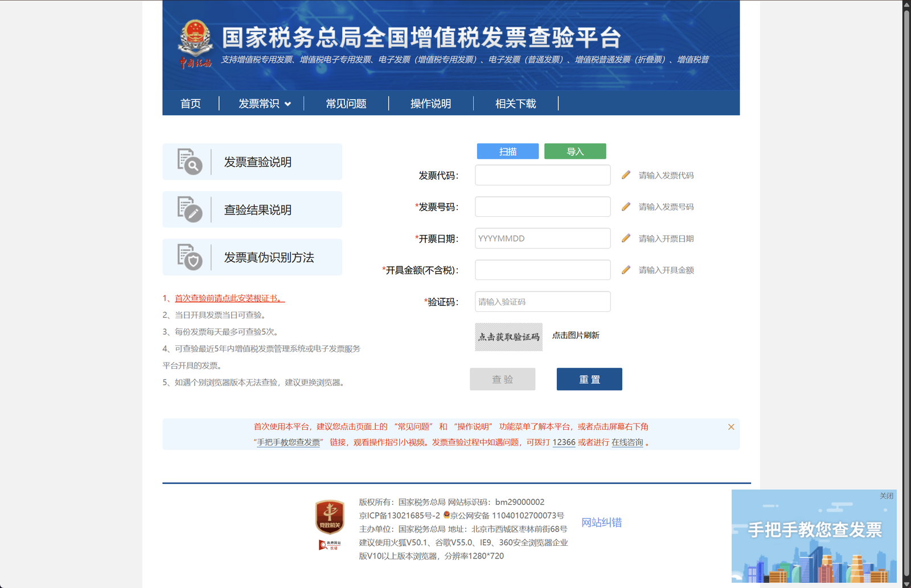Click the document pencil icon for 查验结果说明

point(190,209)
